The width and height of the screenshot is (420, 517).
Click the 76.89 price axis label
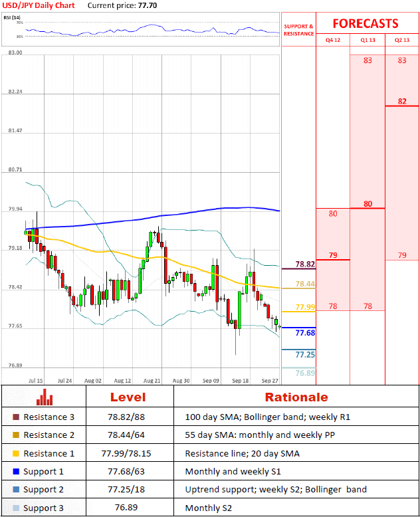tap(15, 365)
